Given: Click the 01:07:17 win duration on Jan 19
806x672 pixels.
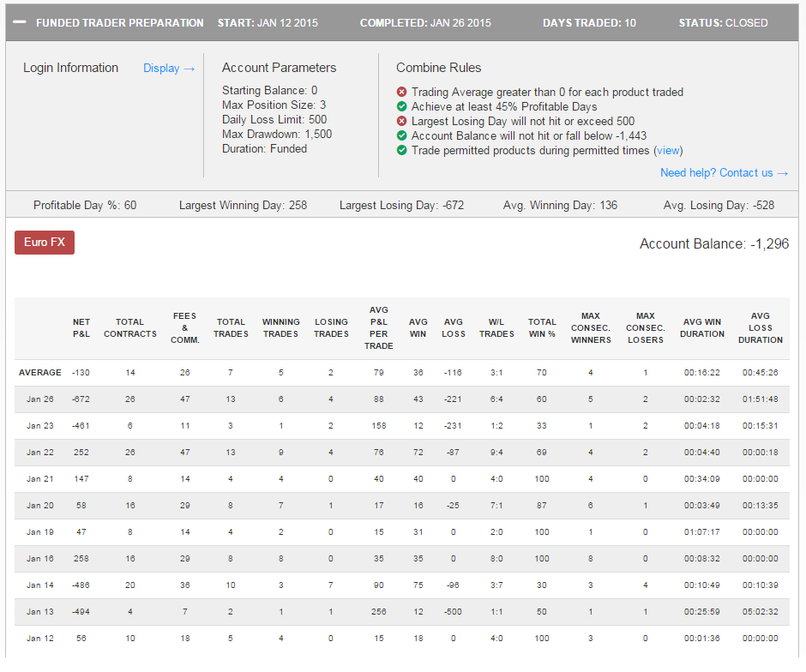Looking at the screenshot, I should click(702, 532).
